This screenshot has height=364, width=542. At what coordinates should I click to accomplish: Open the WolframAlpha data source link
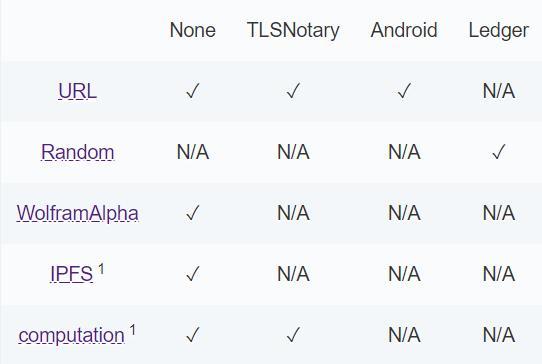point(77,213)
